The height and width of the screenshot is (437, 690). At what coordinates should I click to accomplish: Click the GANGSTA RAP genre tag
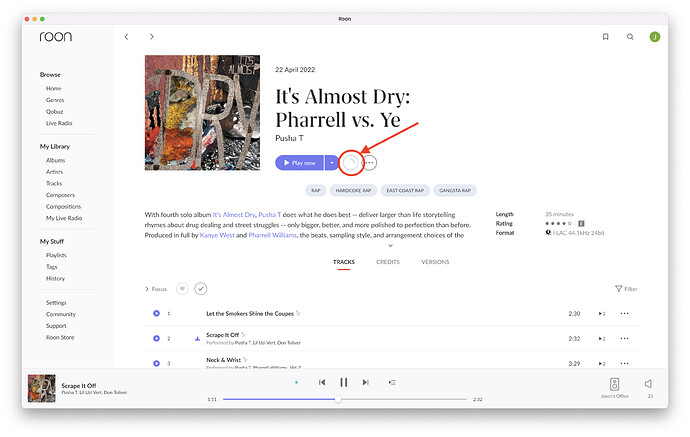[x=455, y=191]
